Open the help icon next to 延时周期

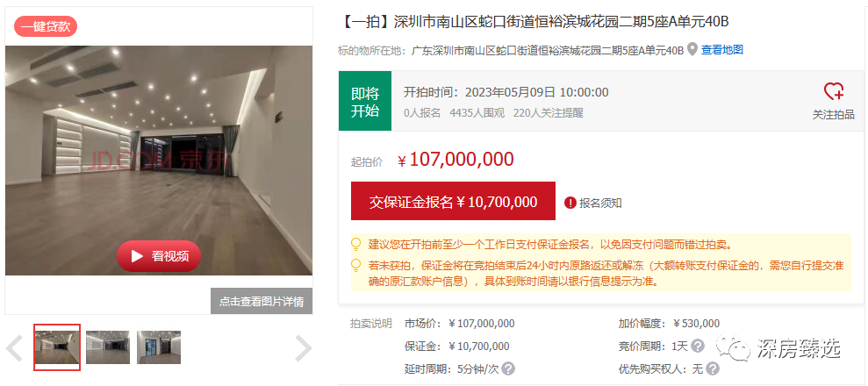(x=508, y=368)
